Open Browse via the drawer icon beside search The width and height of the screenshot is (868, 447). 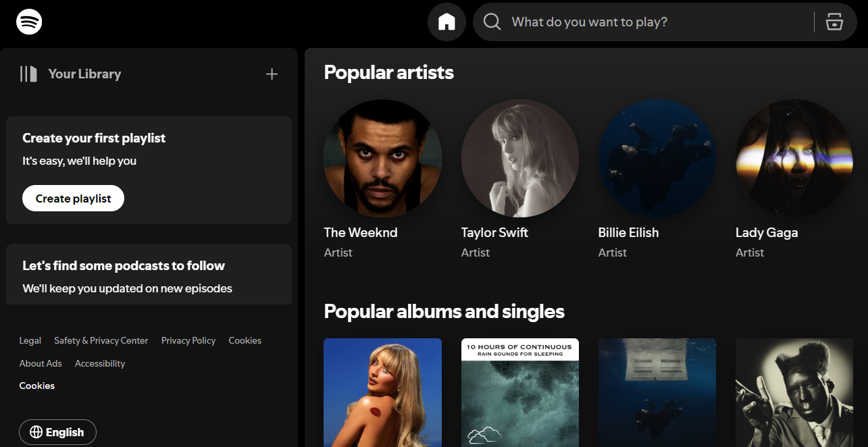(835, 22)
